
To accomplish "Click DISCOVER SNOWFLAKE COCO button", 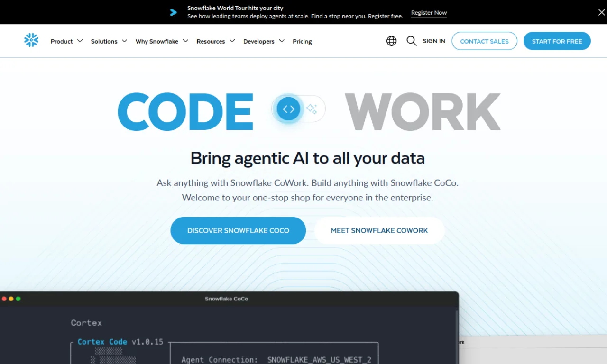I will click(238, 231).
